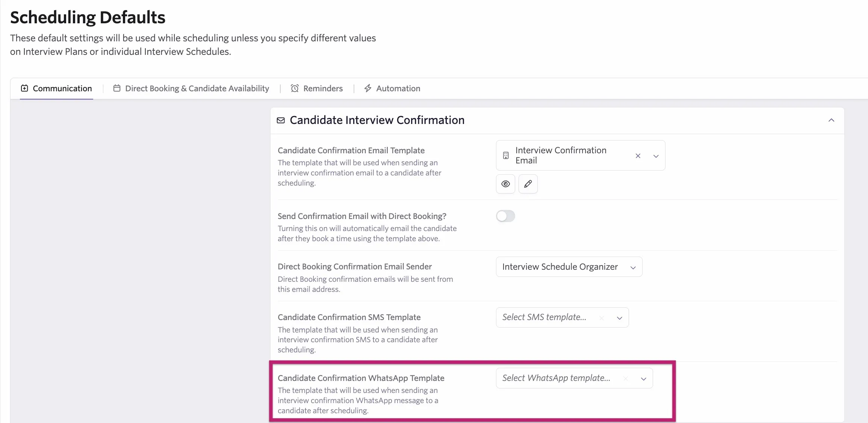
Task: Open Direct Booking & Candidate Availability tab
Action: tap(191, 88)
